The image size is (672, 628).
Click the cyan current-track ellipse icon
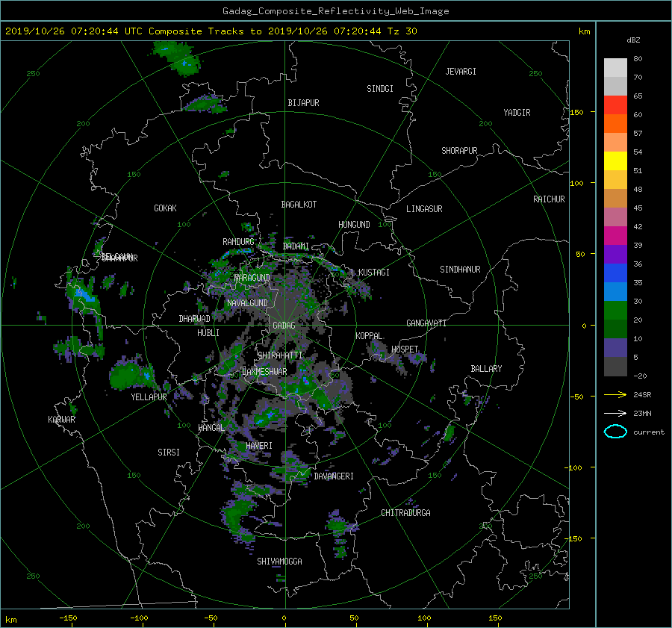[x=615, y=432]
